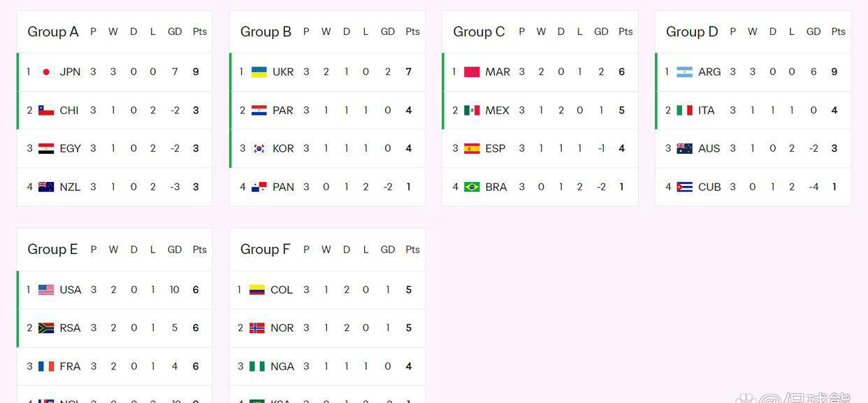Open the MEX team row link
The width and height of the screenshot is (868, 403).
pyautogui.click(x=497, y=111)
